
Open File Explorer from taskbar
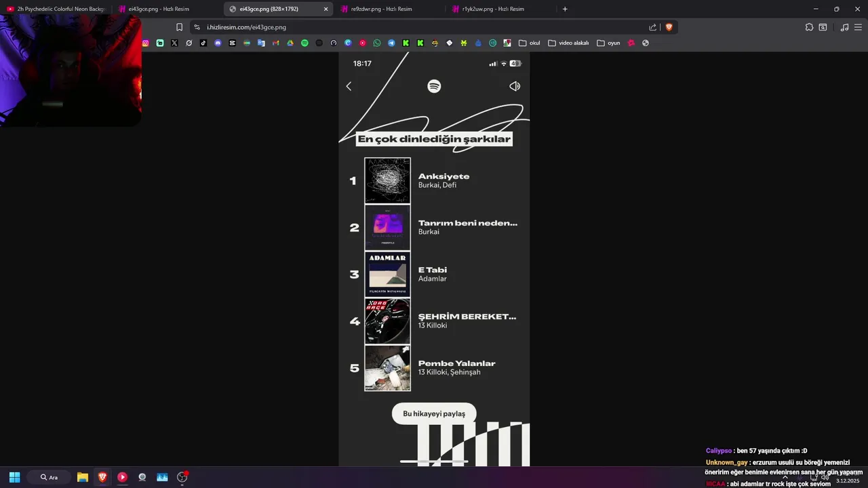pos(82,477)
